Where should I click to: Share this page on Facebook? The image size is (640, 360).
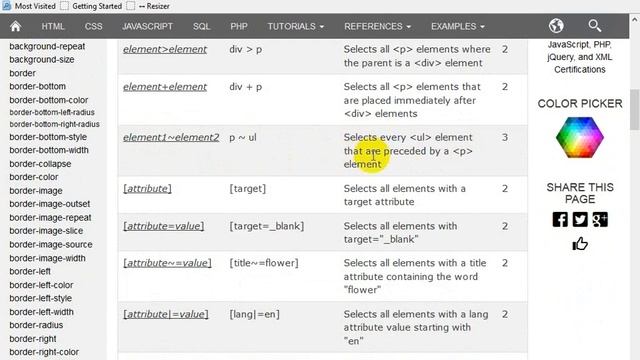(560, 220)
